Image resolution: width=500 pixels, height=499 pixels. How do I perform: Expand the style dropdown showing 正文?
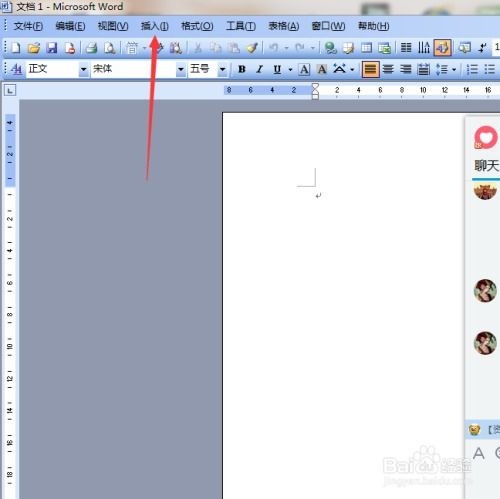click(83, 69)
